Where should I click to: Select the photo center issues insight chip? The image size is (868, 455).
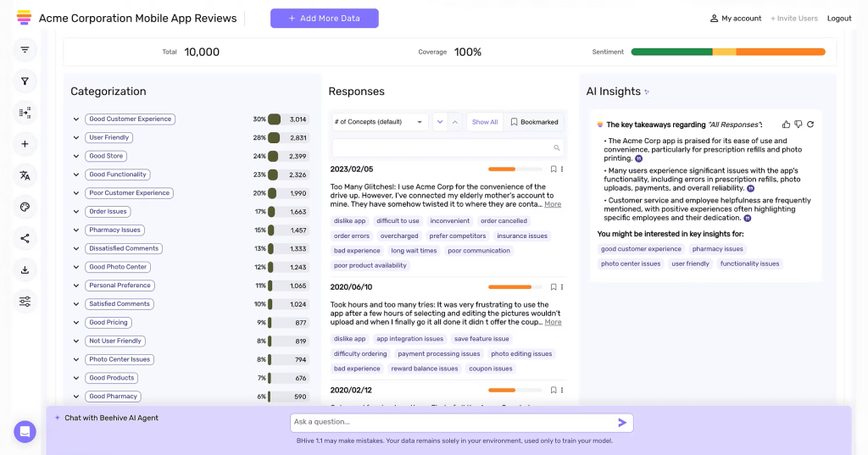tap(631, 264)
